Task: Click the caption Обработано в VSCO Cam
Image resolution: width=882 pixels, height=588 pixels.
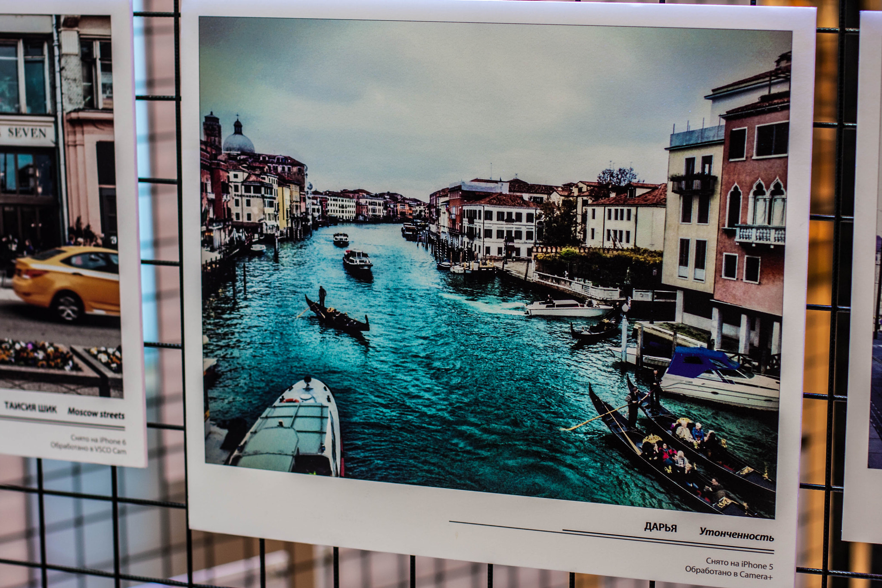Action: pos(88,448)
